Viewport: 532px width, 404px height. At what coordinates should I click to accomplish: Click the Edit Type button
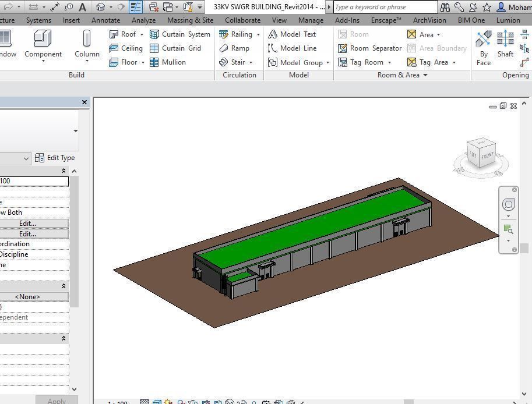[x=55, y=158]
